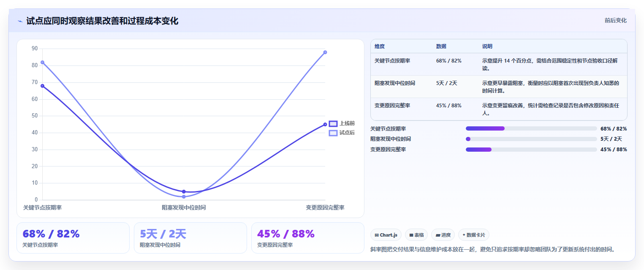Click the 阻塞发现中位时间 progress bar

tap(531, 139)
